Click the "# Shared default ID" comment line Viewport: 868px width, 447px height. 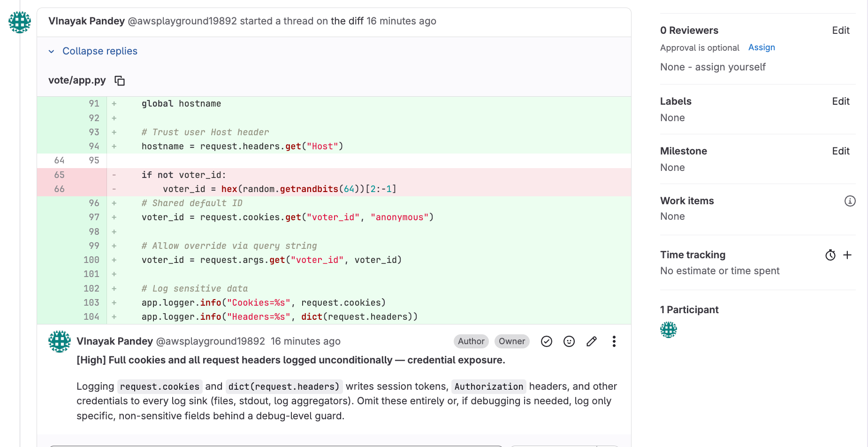[192, 203]
